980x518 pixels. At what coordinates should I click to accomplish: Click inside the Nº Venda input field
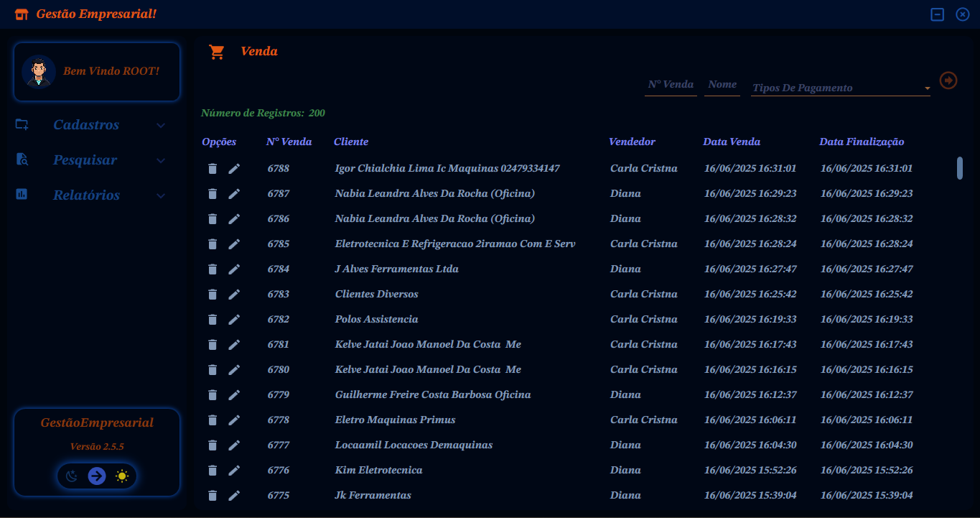click(x=670, y=84)
